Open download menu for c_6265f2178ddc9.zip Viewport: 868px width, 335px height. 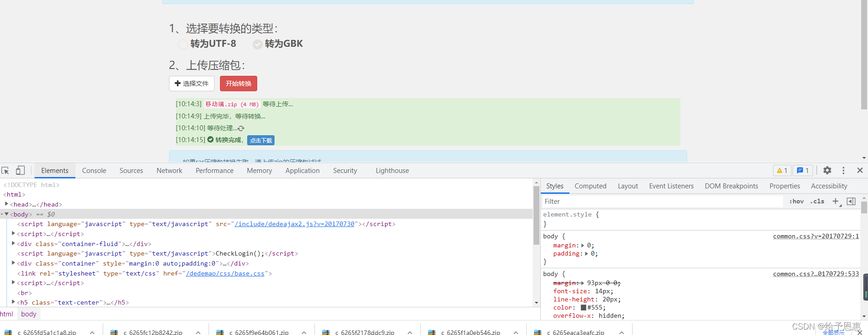[x=410, y=332]
